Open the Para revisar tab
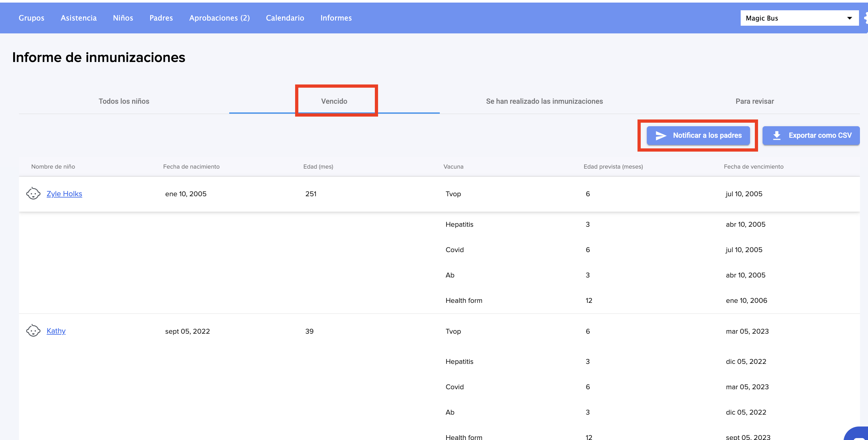 point(755,101)
